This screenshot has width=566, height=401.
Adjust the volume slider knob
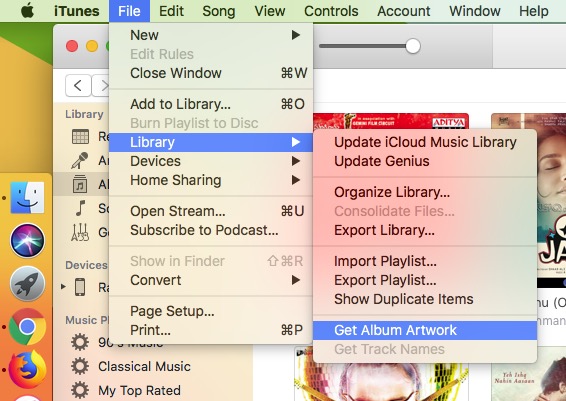(x=413, y=46)
